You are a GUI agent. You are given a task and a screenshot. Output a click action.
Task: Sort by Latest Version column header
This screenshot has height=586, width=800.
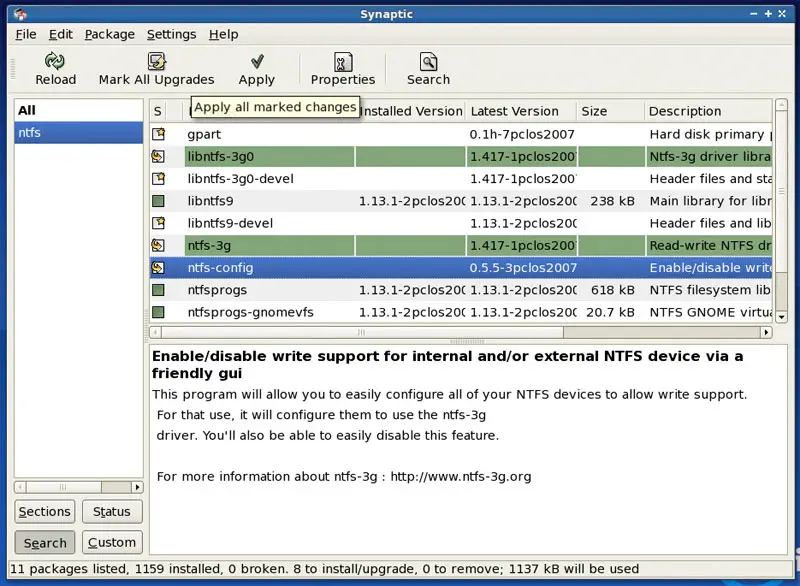[521, 111]
